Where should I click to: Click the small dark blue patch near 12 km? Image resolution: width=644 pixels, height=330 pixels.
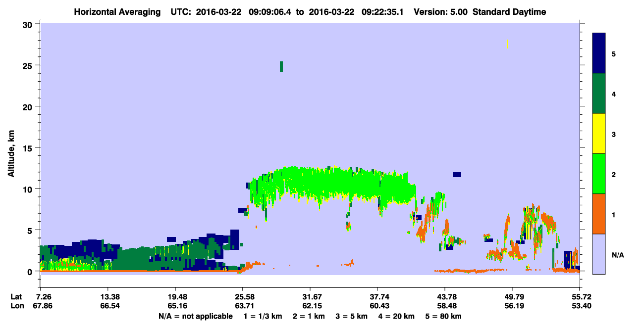pos(457,174)
